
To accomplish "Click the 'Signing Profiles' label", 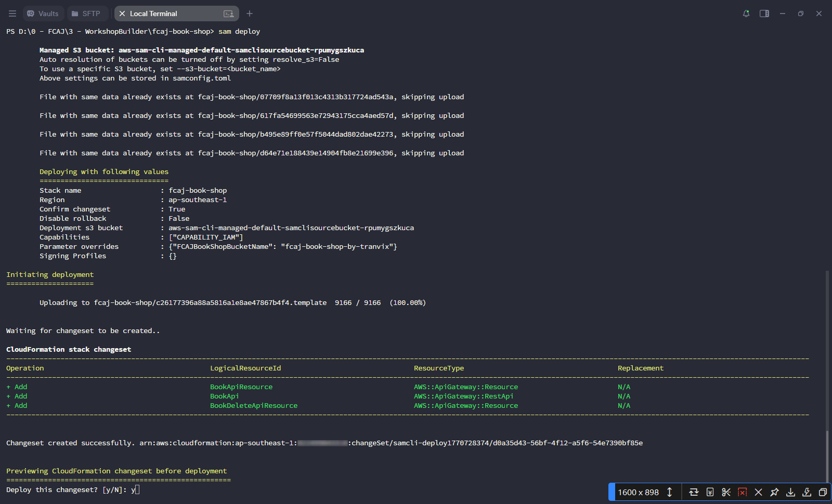I will pos(73,256).
